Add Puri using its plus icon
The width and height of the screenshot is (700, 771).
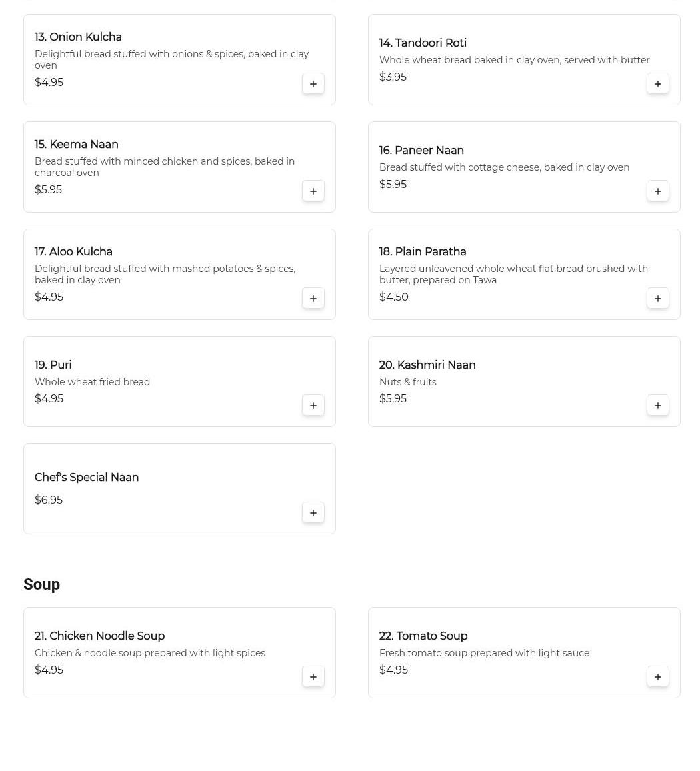(313, 406)
